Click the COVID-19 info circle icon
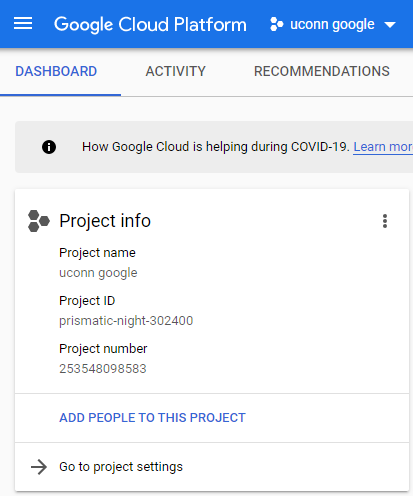This screenshot has height=496, width=413. [x=49, y=147]
